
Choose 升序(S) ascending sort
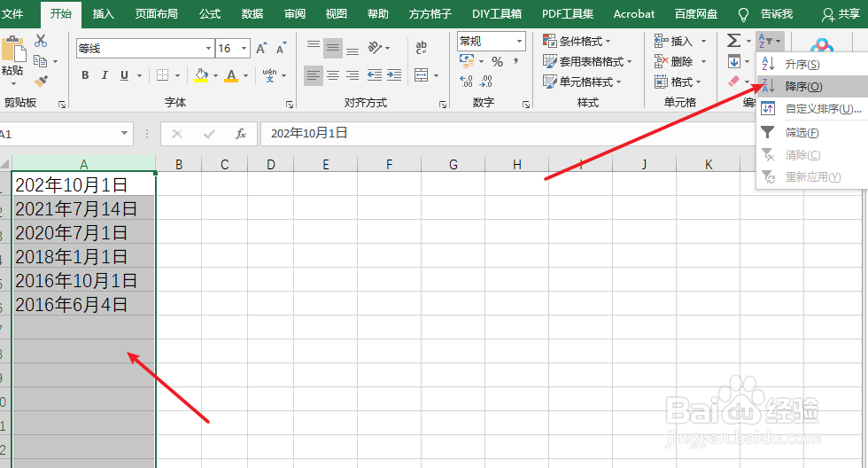click(811, 64)
